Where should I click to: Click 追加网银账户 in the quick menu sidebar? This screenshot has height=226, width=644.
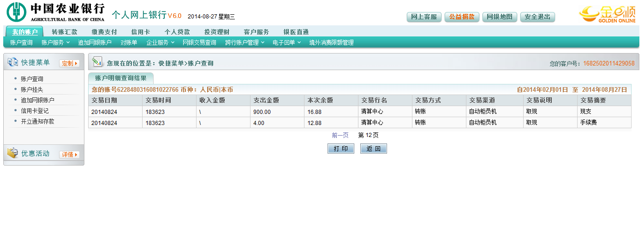pyautogui.click(x=37, y=100)
